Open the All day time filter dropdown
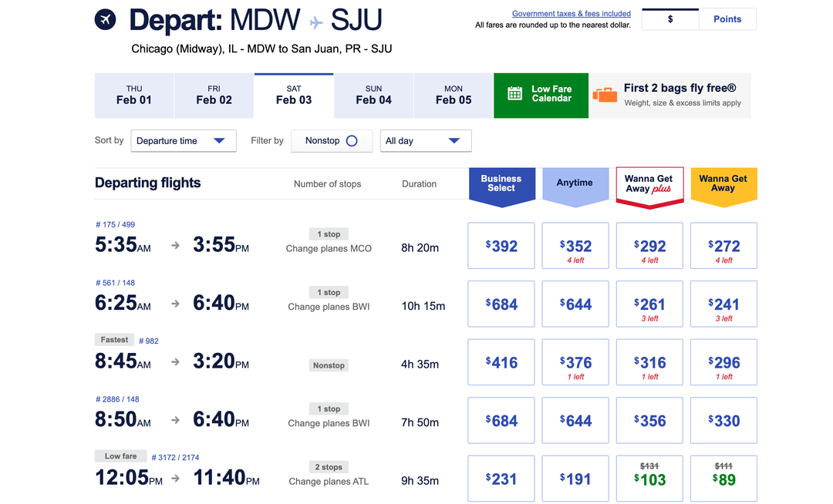This screenshot has width=833, height=504. click(426, 141)
